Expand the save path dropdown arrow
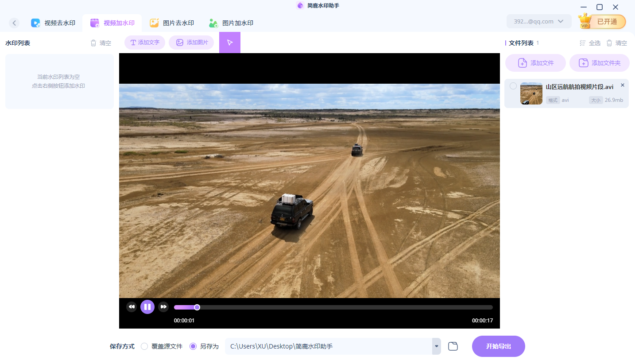Image resolution: width=635 pixels, height=364 pixels. click(437, 346)
